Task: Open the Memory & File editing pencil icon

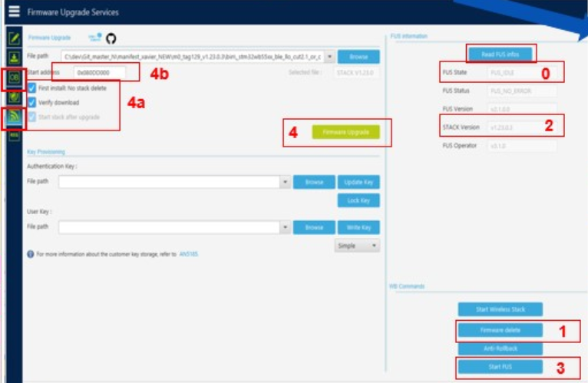Action: 15,38
